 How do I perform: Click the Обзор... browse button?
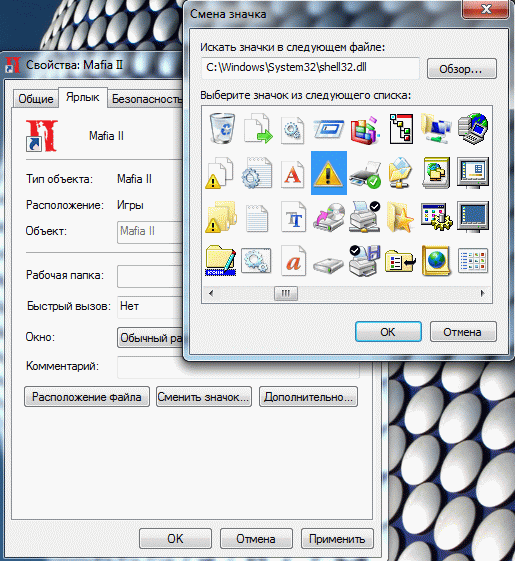pos(462,69)
